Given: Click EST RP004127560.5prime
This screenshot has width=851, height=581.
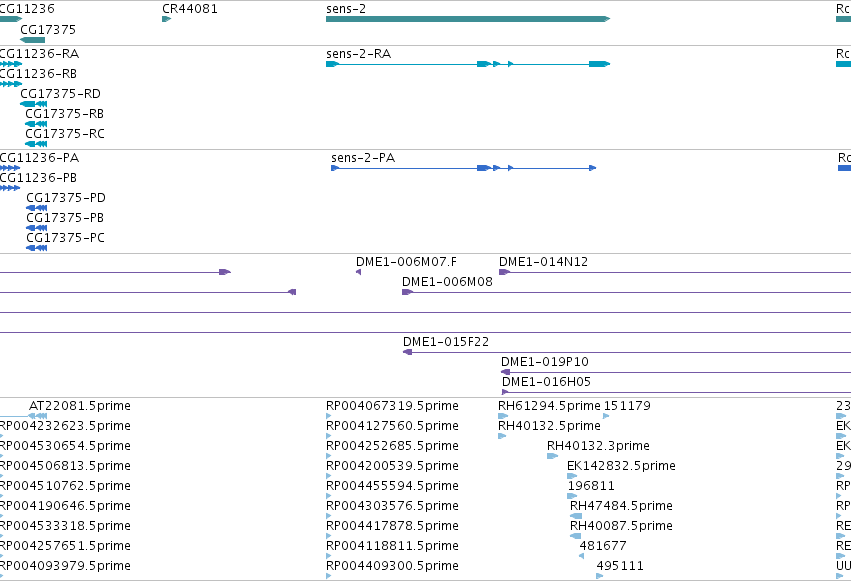Looking at the screenshot, I should [x=392, y=426].
